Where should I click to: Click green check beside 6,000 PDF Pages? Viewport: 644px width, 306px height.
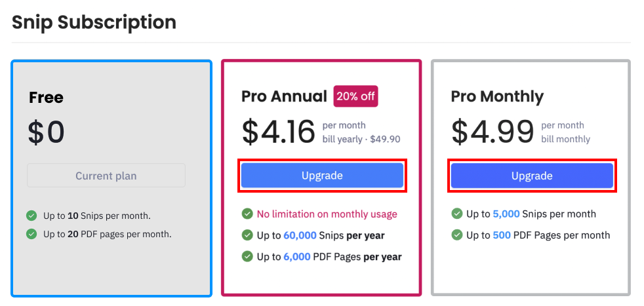pyautogui.click(x=247, y=256)
